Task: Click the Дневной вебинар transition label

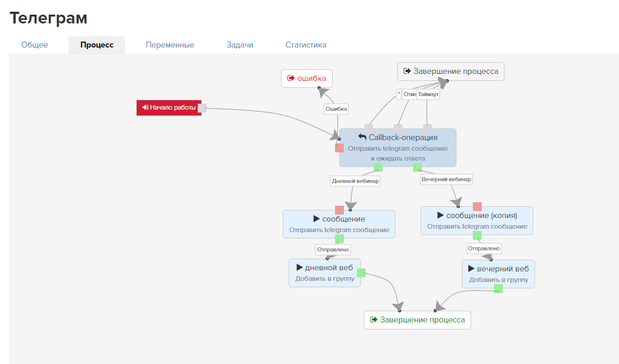Action: click(356, 181)
